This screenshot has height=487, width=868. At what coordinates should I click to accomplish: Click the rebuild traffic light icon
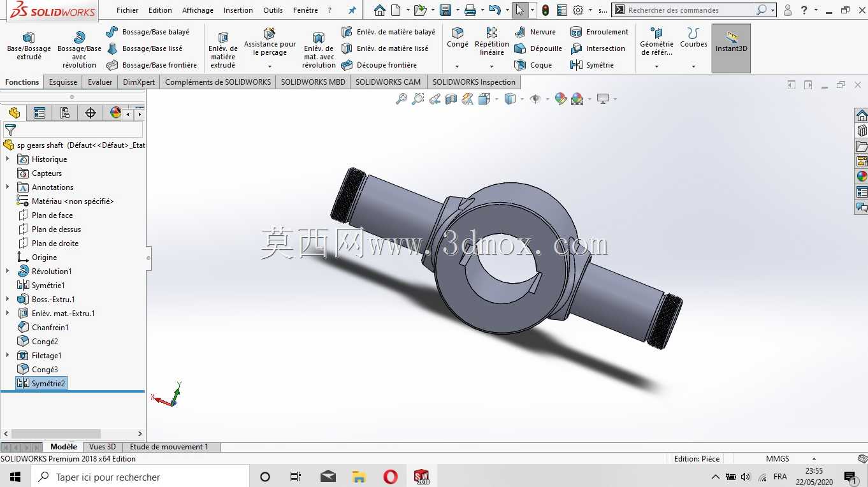point(546,10)
